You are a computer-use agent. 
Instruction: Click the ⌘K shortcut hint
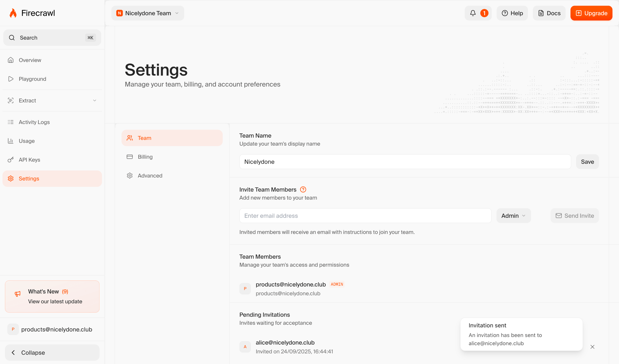click(90, 38)
